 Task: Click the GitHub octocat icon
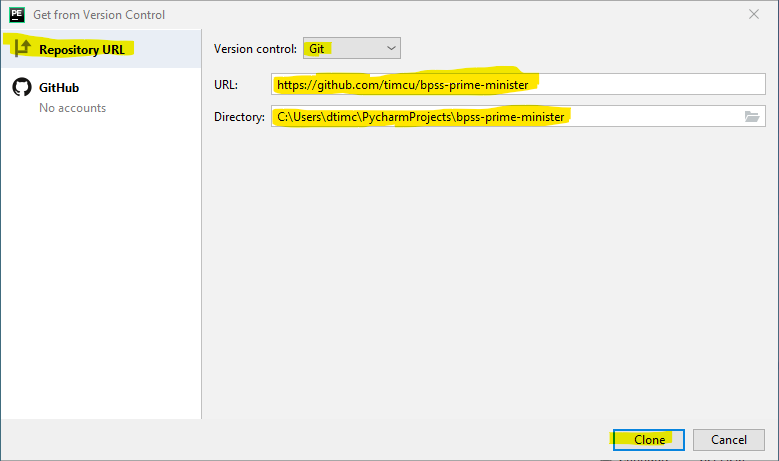tap(22, 87)
